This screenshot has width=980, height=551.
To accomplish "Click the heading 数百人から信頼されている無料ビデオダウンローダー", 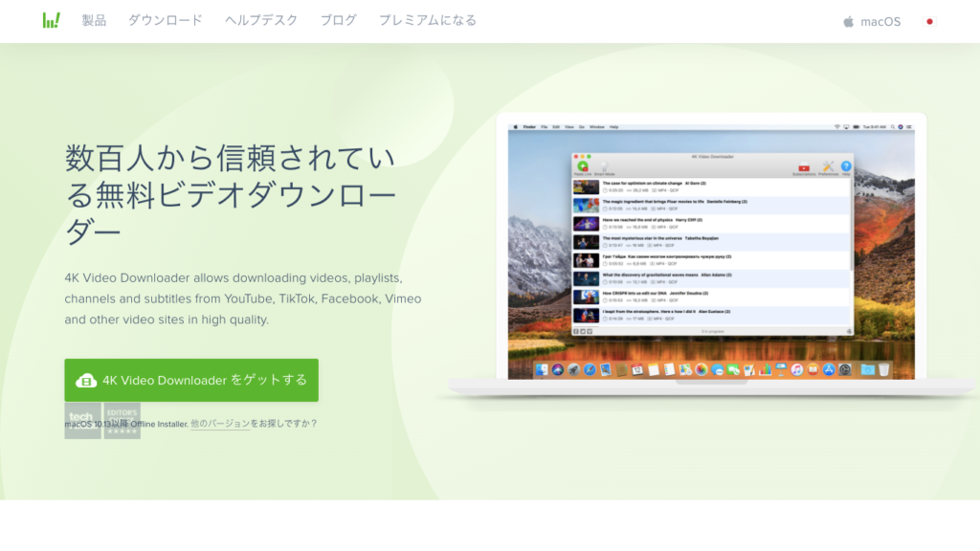I will 231,194.
